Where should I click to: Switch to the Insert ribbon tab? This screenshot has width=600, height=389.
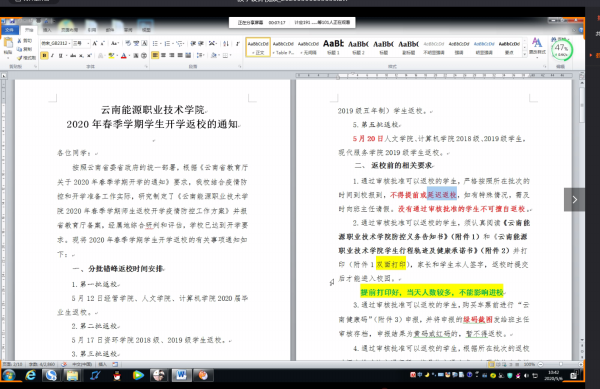point(47,30)
